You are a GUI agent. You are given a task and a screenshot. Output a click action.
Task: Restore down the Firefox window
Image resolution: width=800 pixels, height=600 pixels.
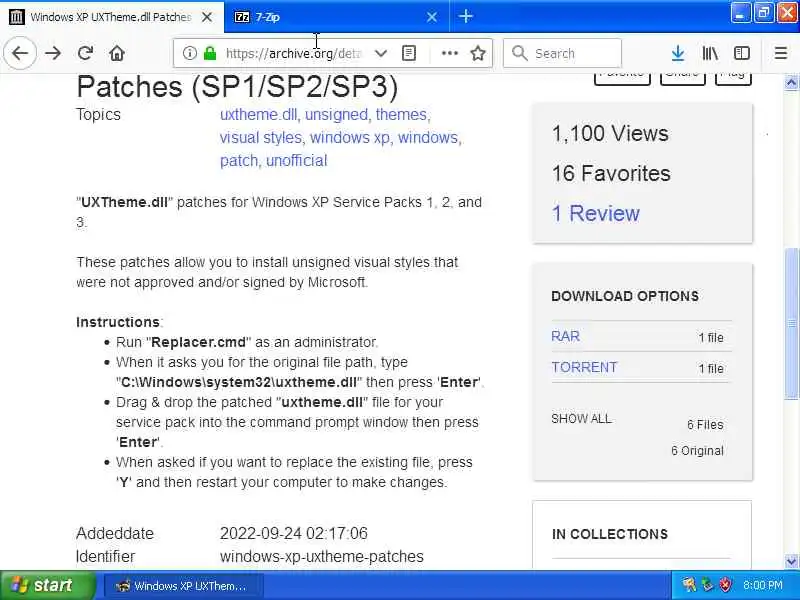(x=763, y=13)
